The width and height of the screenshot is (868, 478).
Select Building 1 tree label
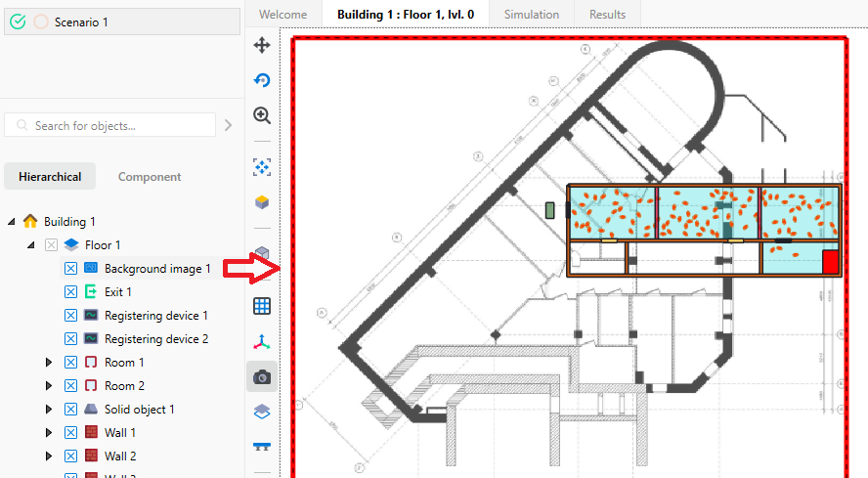tap(69, 222)
